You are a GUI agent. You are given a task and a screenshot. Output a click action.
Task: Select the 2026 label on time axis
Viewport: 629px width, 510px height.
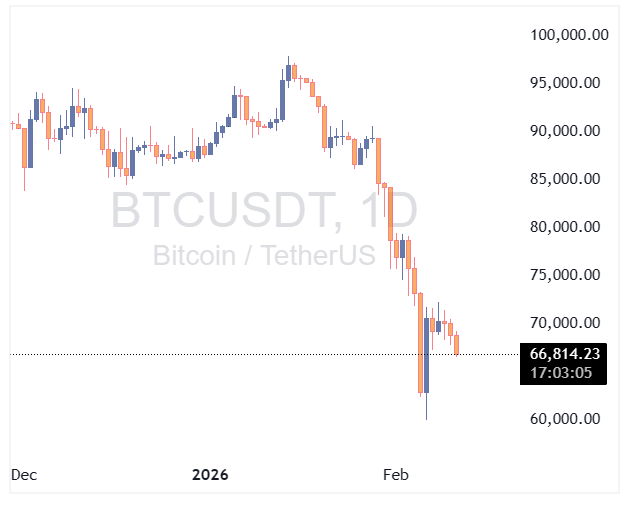tap(210, 475)
